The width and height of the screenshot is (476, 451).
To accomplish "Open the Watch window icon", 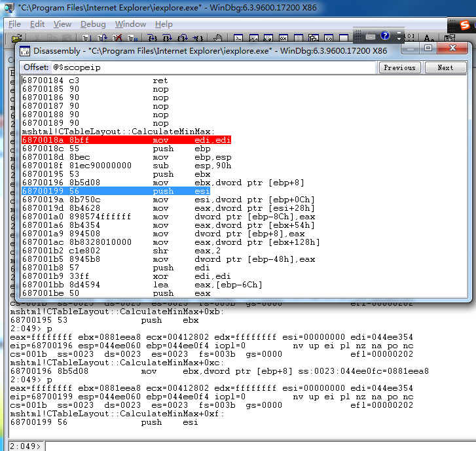I will point(253,39).
